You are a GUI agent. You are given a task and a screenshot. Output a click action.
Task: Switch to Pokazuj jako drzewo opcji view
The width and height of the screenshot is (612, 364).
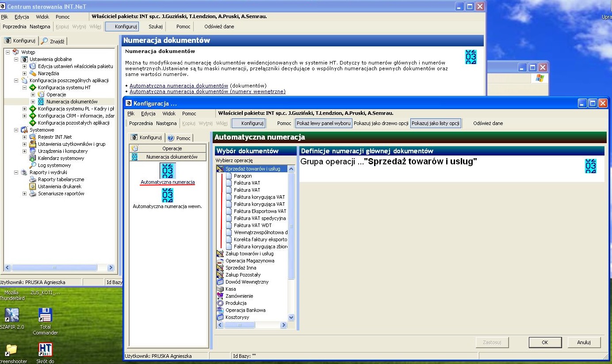381,123
